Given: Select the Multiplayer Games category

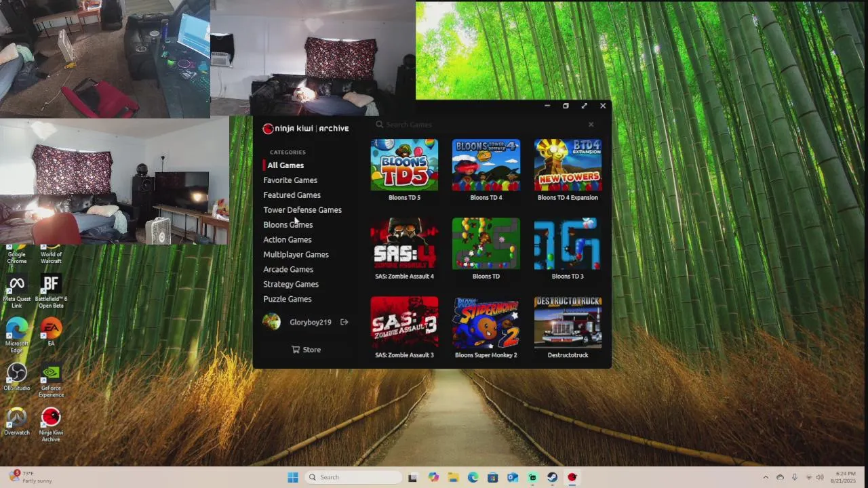Looking at the screenshot, I should coord(296,255).
